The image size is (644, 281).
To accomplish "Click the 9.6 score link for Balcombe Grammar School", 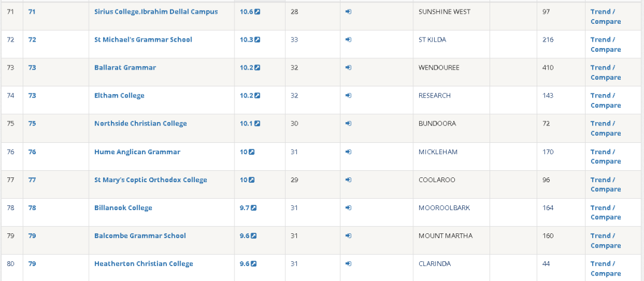I will 244,236.
